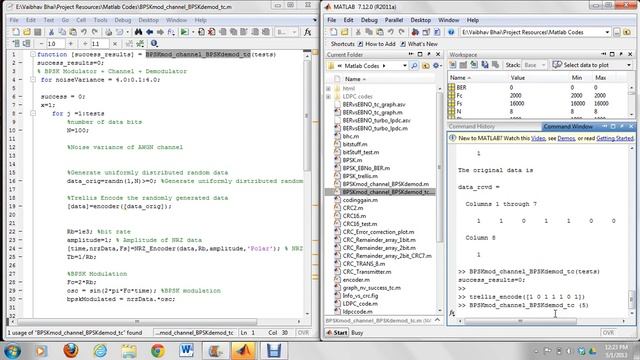
Task: Click green Run button in Editor
Action: click(184, 32)
